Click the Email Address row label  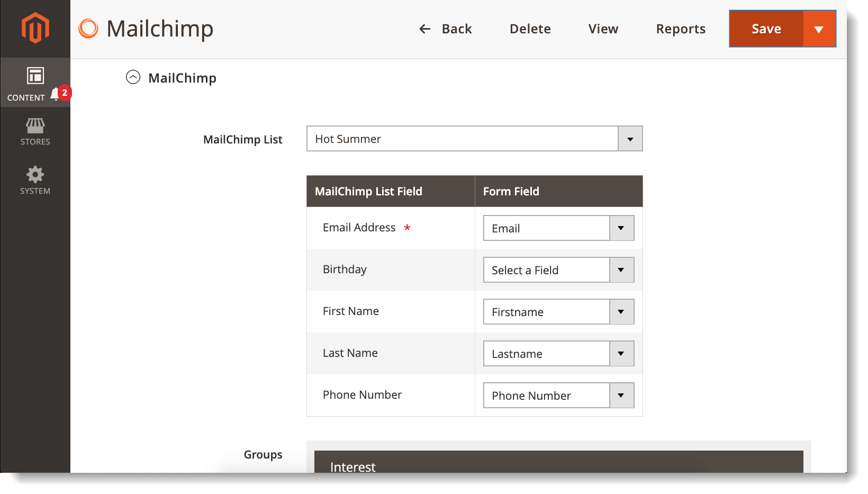359,228
